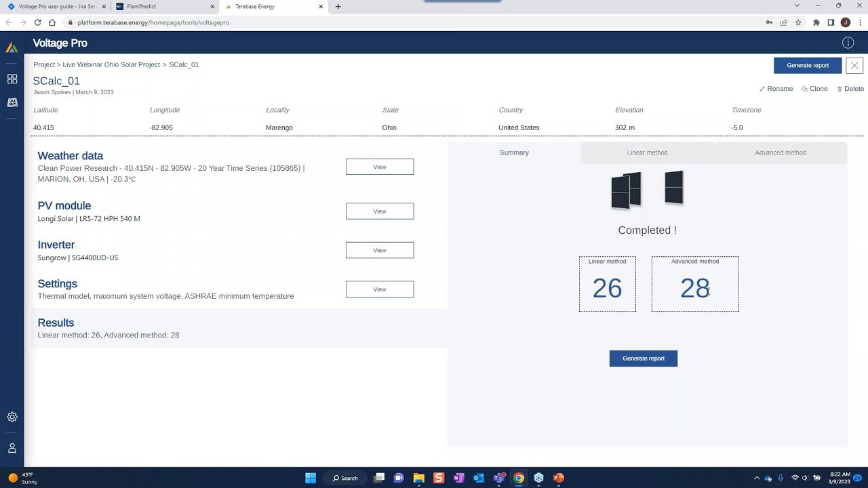Open the map tools icon in sidebar
This screenshot has height=488, width=868.
(12, 102)
